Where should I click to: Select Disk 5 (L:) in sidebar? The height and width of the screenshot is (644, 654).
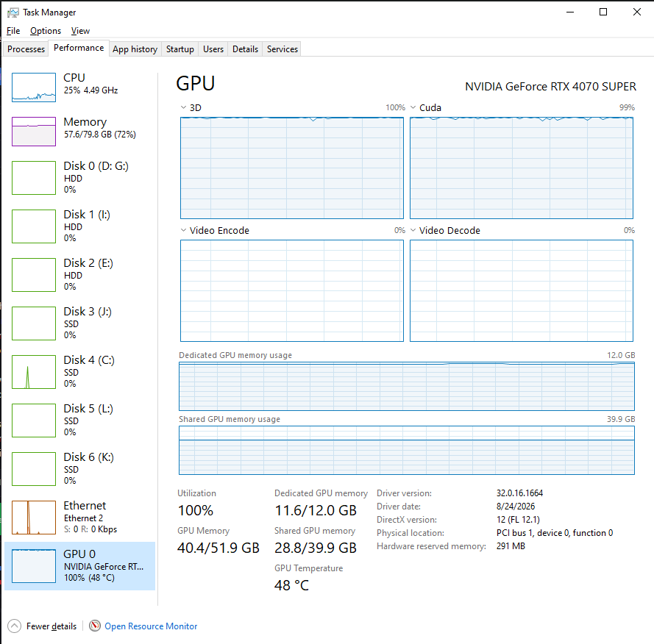(79, 421)
